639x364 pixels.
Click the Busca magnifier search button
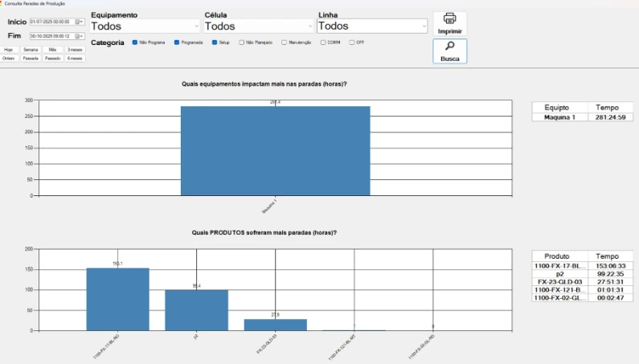pos(449,51)
